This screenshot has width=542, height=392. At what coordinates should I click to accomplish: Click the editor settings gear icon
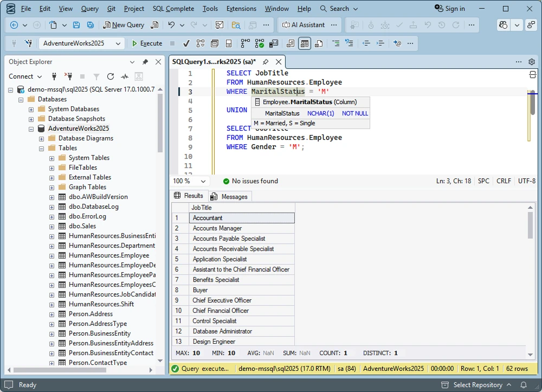[x=532, y=62]
